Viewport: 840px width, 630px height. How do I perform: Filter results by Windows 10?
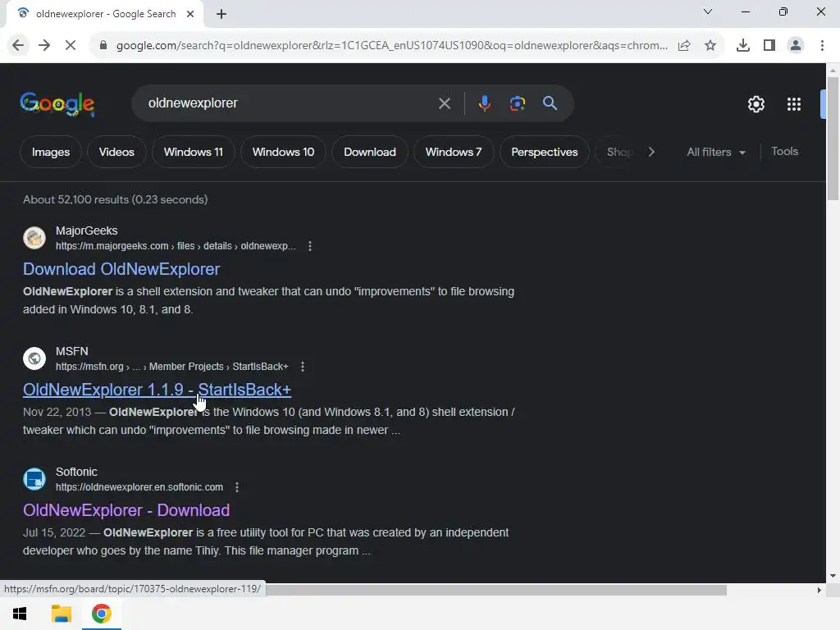(283, 152)
